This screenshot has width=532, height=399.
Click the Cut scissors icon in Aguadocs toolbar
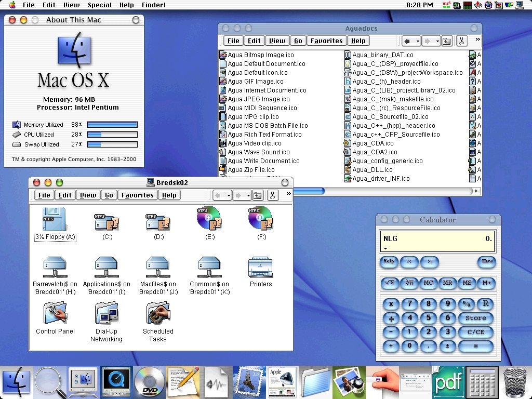click(x=462, y=41)
